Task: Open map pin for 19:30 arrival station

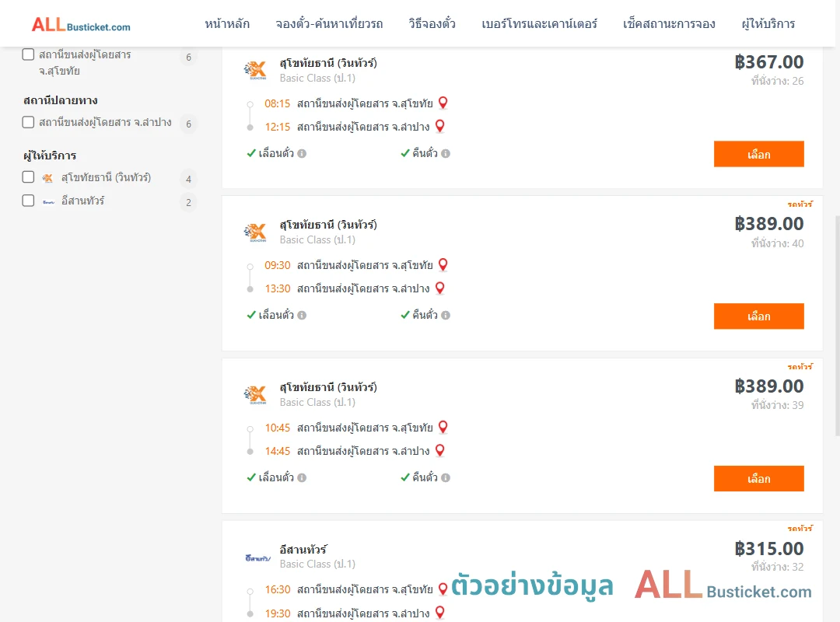Action: coord(439,612)
